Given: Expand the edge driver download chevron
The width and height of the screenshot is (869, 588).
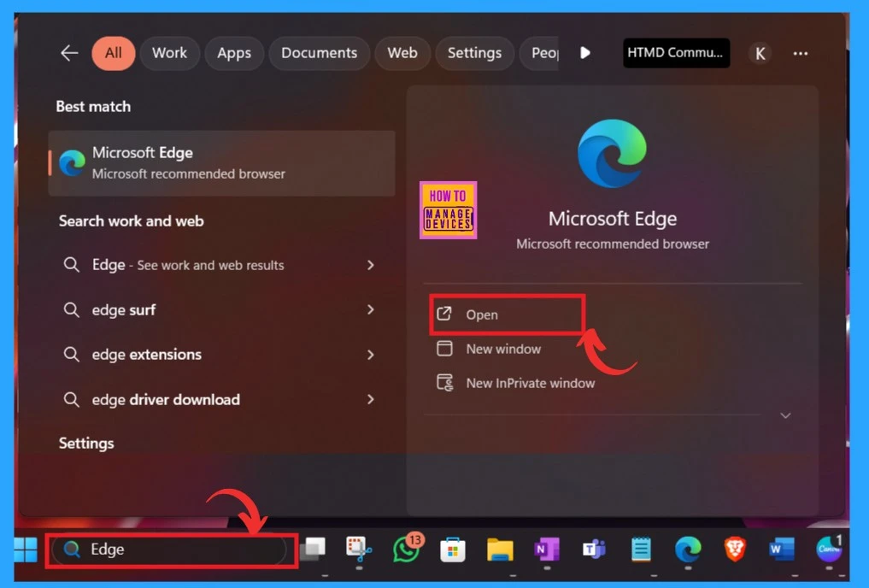Looking at the screenshot, I should point(370,400).
